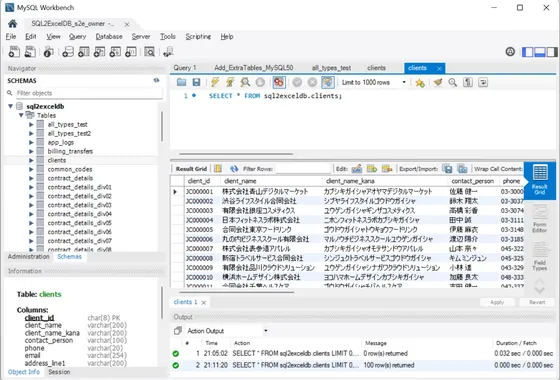Viewport: 560px width, 380px height.
Task: Click Edit current row icon
Action: [x=357, y=169]
